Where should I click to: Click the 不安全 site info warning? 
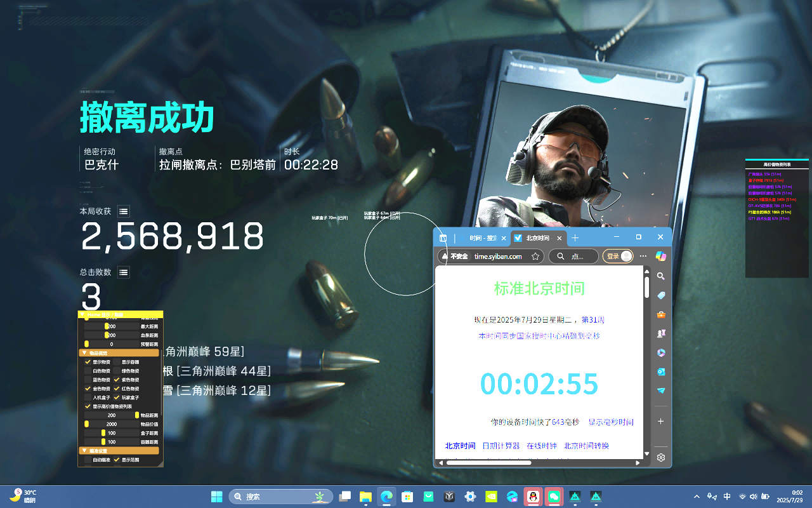click(454, 257)
